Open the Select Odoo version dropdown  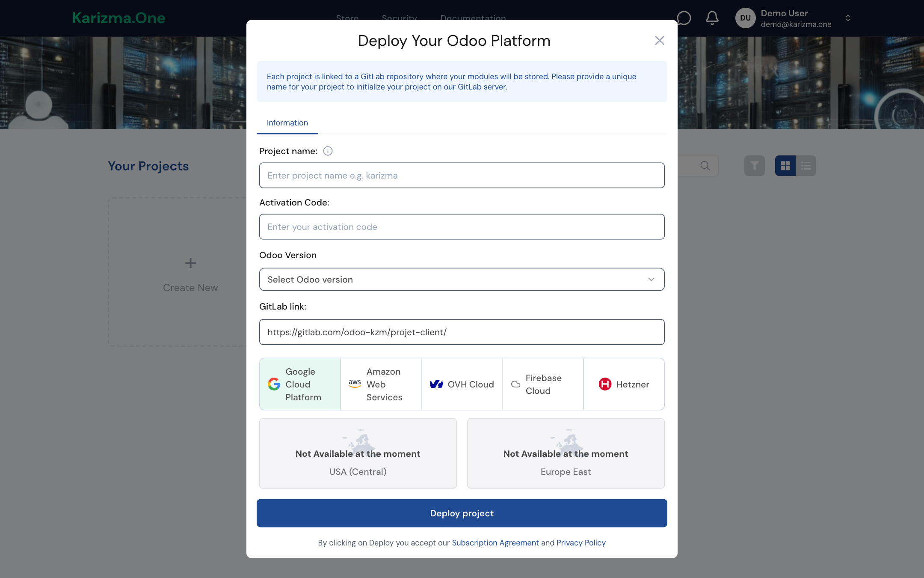pos(462,280)
